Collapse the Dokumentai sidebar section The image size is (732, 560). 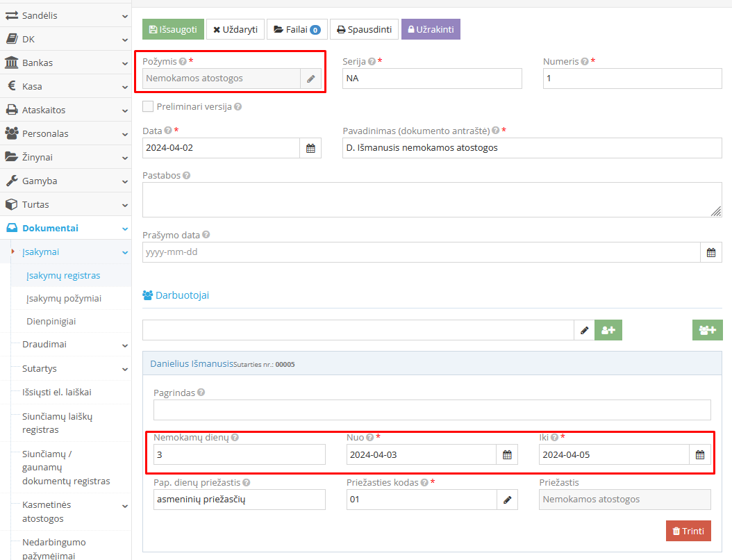pos(65,228)
